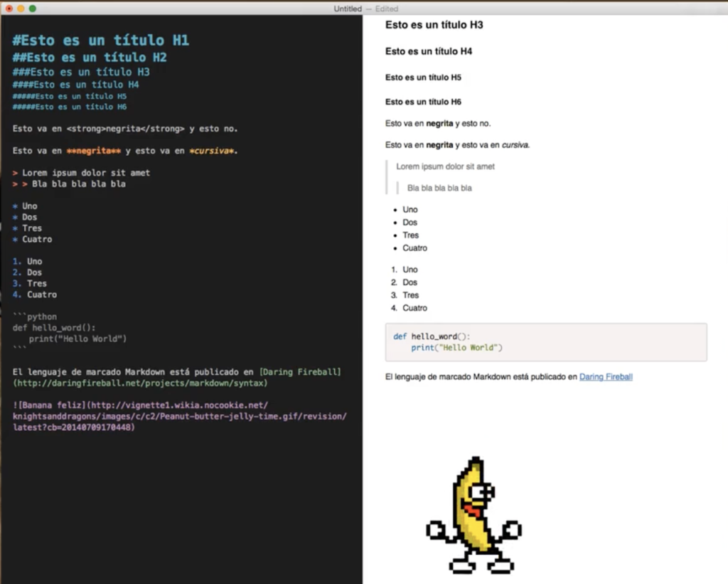Click the '2. Dos' numbered line in editor
728x584 pixels.
[28, 272]
